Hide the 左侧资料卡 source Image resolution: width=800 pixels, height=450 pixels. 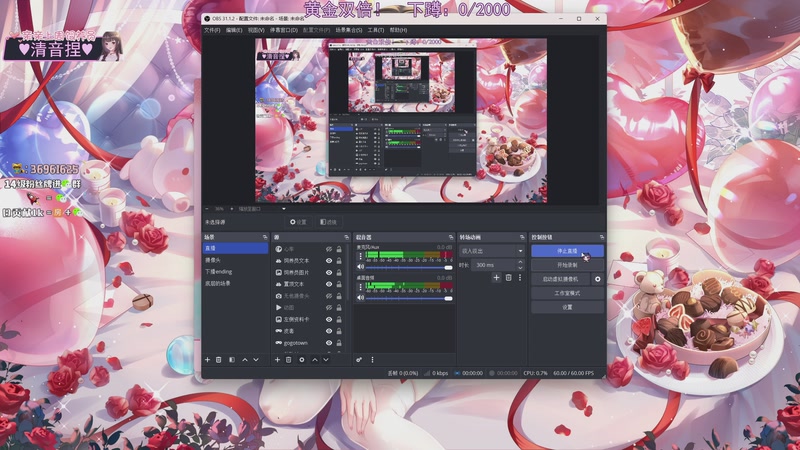point(329,319)
